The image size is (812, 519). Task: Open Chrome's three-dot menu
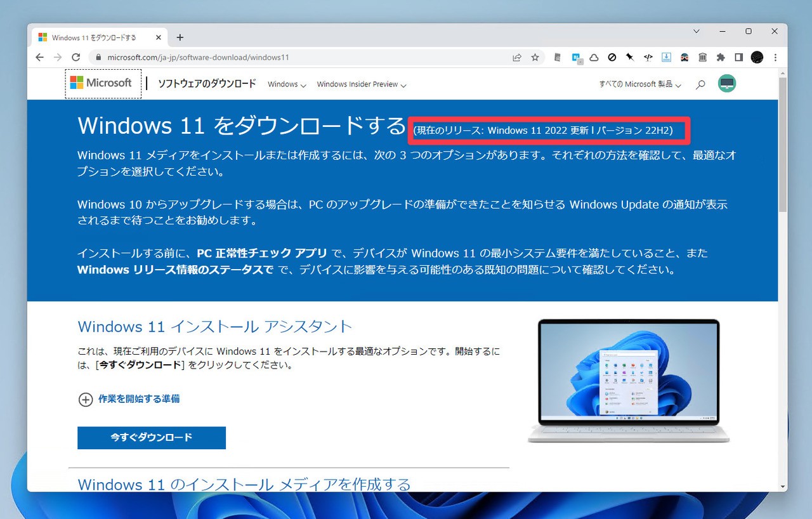pyautogui.click(x=775, y=57)
